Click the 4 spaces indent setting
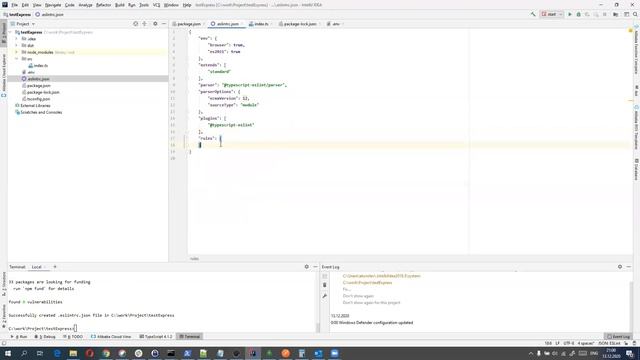This screenshot has width=640, height=360. (585, 344)
